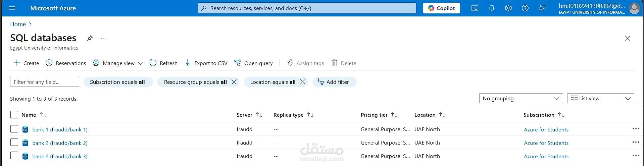Open the List view dropdown
The height and width of the screenshot is (166, 644).
pos(600,98)
